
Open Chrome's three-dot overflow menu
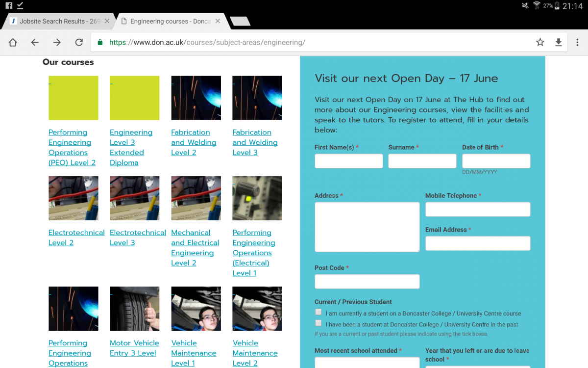[578, 43]
